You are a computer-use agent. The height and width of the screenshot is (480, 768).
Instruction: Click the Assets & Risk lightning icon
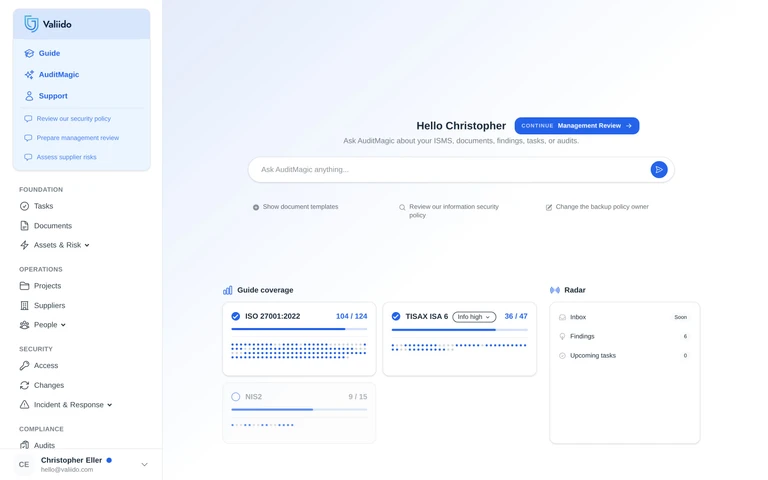24,245
